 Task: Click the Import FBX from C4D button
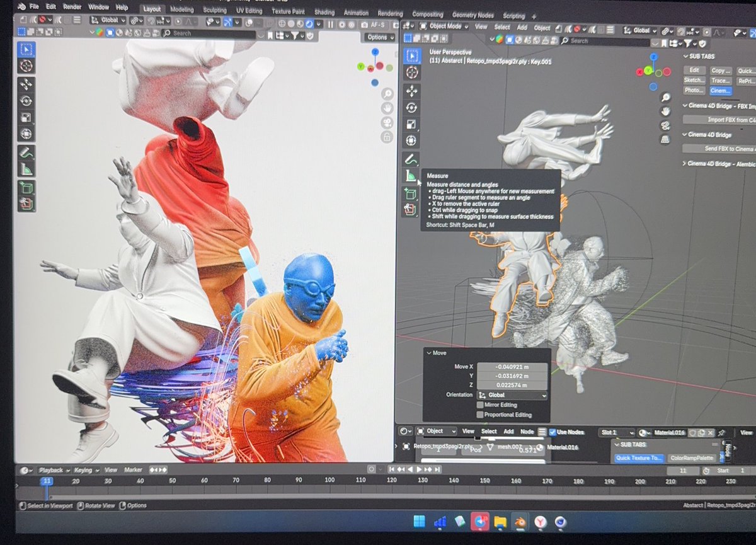(719, 120)
